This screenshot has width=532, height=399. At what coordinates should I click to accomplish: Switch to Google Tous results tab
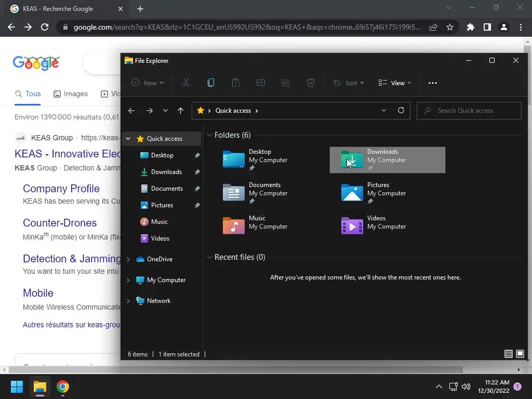click(x=28, y=94)
